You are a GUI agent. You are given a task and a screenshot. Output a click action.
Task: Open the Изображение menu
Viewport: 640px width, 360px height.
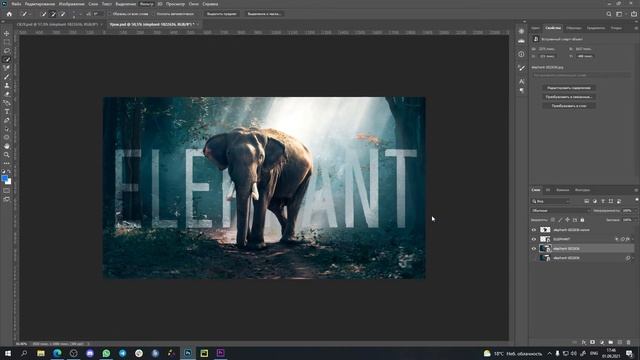(71, 4)
